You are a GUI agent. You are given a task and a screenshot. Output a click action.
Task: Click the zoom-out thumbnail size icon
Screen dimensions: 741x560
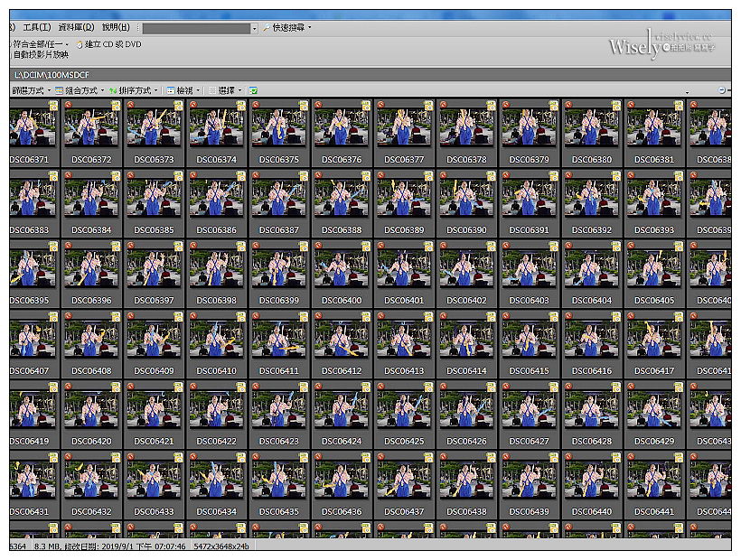point(722,90)
